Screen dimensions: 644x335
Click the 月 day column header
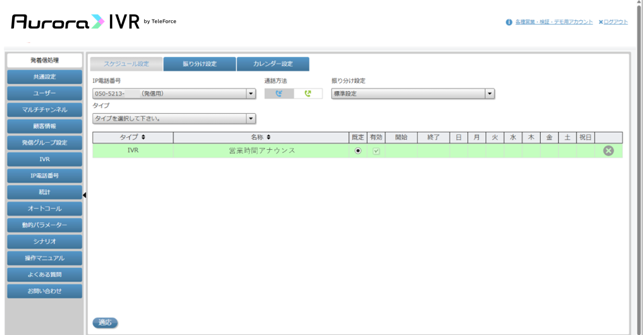click(476, 137)
